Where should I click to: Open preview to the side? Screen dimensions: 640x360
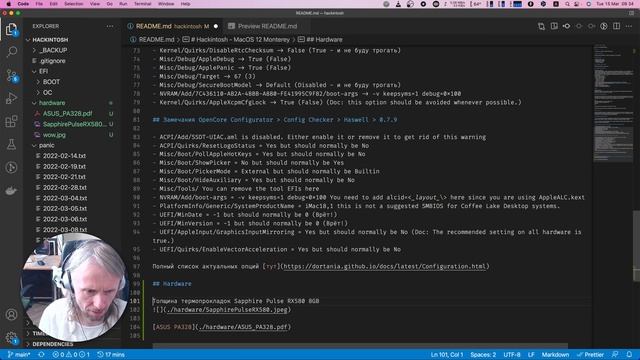(x=554, y=26)
